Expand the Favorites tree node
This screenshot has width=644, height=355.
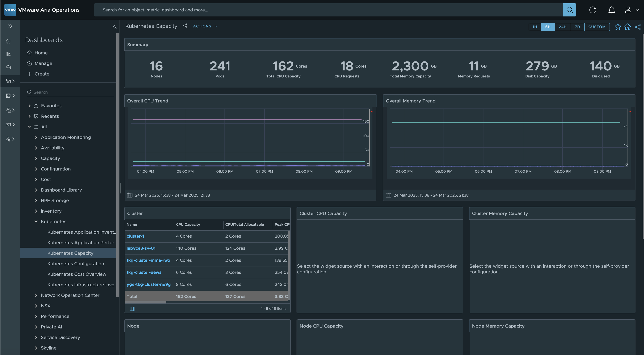(29, 106)
